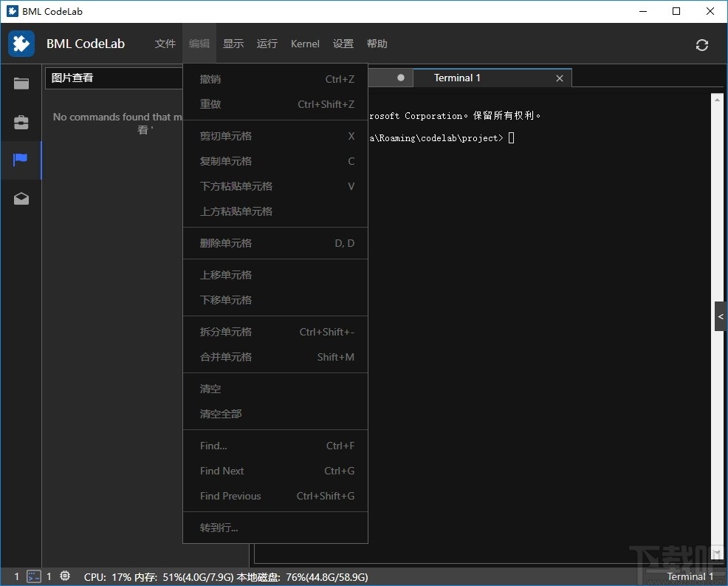Click the blue flag icon in sidebar
The image size is (728, 586).
coord(21,160)
